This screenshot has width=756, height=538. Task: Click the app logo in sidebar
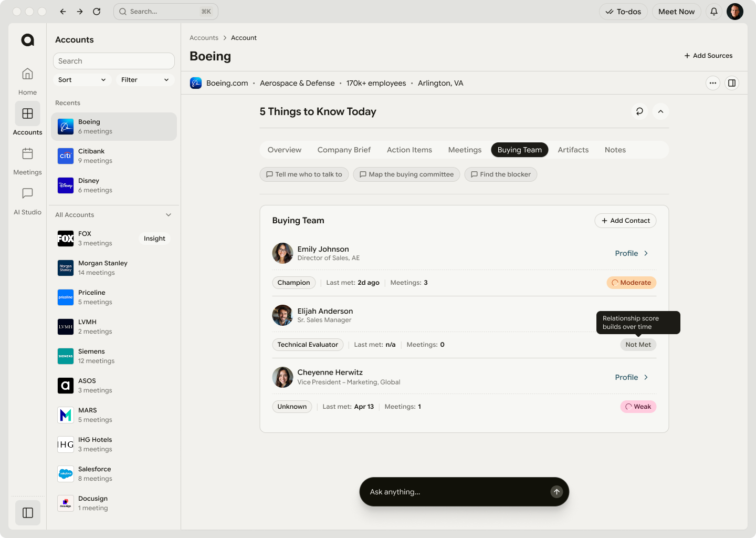point(28,40)
